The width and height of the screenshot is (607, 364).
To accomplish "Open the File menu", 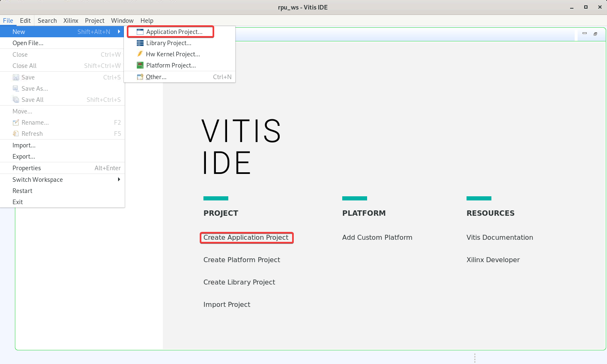I will click(x=8, y=20).
